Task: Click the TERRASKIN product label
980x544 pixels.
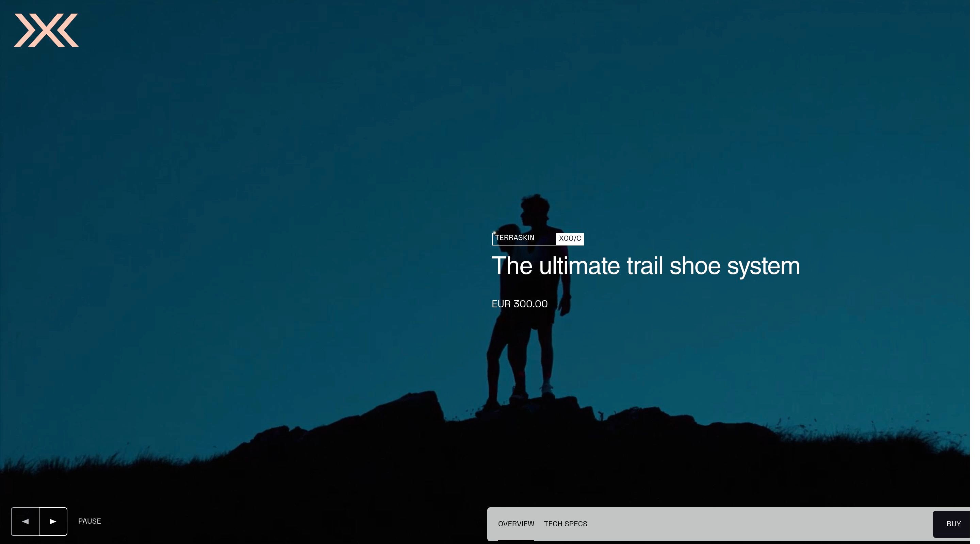Action: click(x=514, y=238)
